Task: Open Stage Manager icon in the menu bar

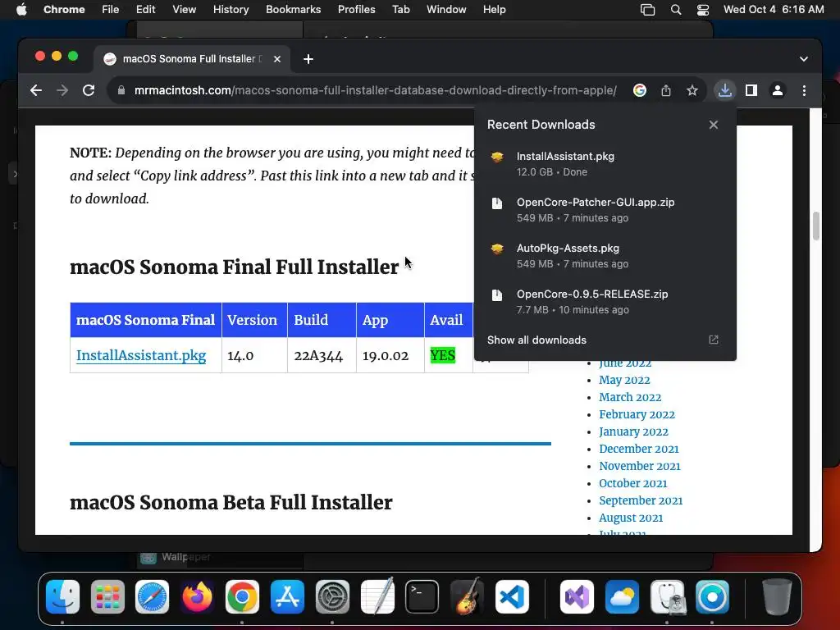Action: tap(647, 10)
